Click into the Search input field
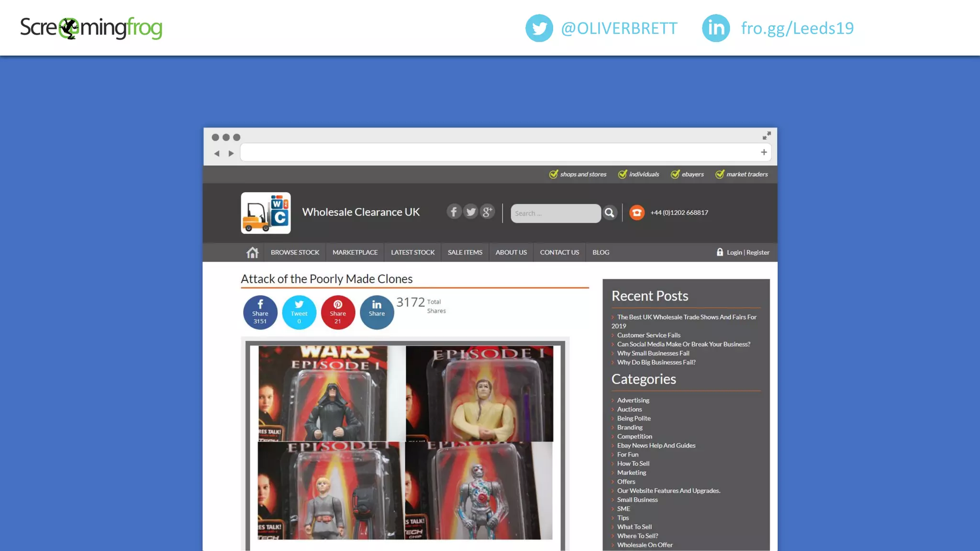The width and height of the screenshot is (980, 551). click(x=555, y=213)
